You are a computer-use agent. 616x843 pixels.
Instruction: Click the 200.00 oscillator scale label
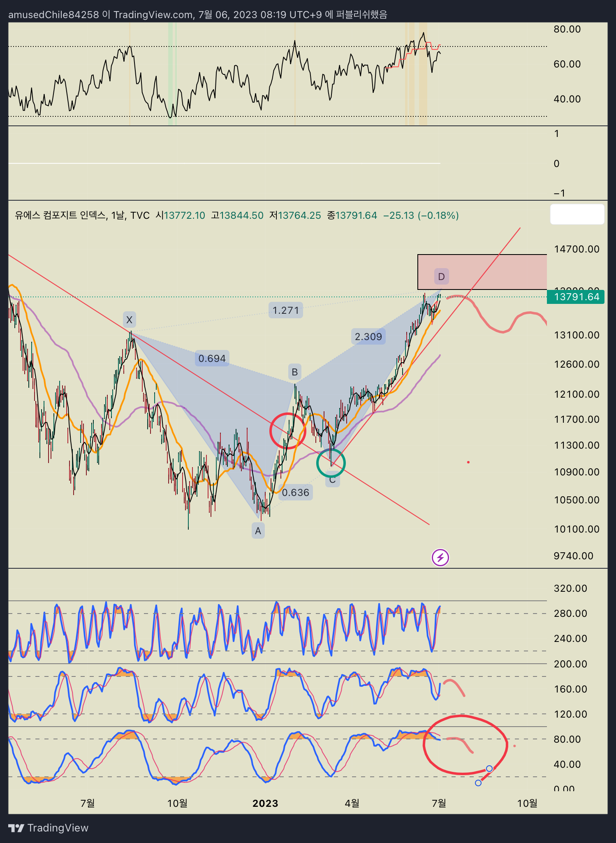pos(570,664)
